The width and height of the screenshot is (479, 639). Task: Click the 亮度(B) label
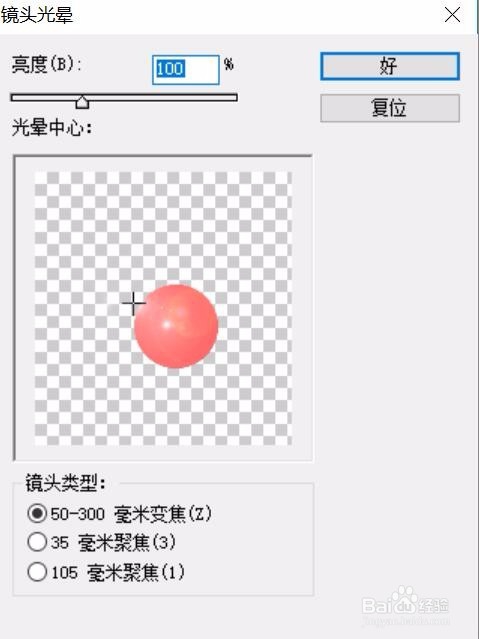[47, 64]
